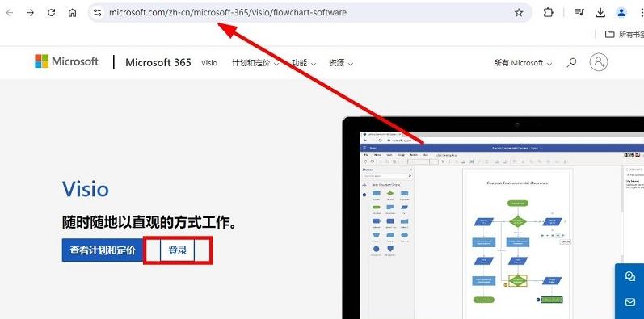Go forward with the browser arrow
644x319 pixels.
(x=30, y=13)
